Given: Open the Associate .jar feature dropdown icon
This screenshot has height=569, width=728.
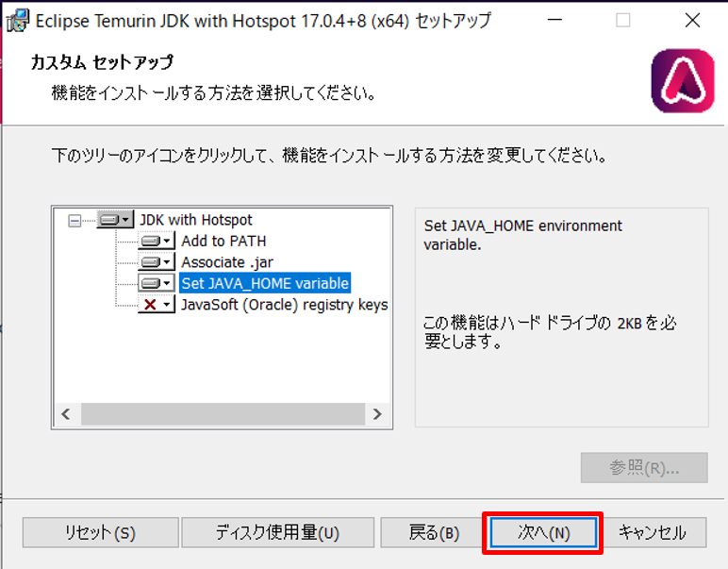Looking at the screenshot, I should click(157, 262).
